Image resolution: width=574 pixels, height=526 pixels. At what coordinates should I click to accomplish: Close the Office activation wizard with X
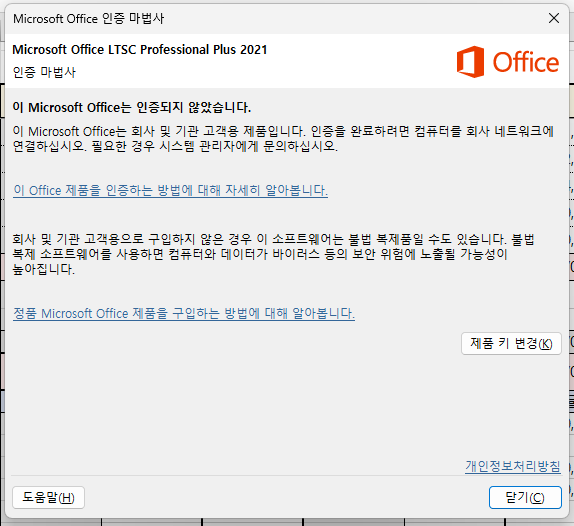[554, 18]
